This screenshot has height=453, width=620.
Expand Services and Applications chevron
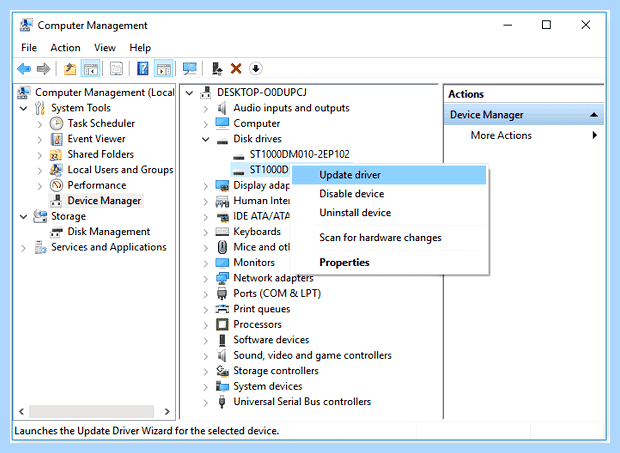(x=23, y=248)
